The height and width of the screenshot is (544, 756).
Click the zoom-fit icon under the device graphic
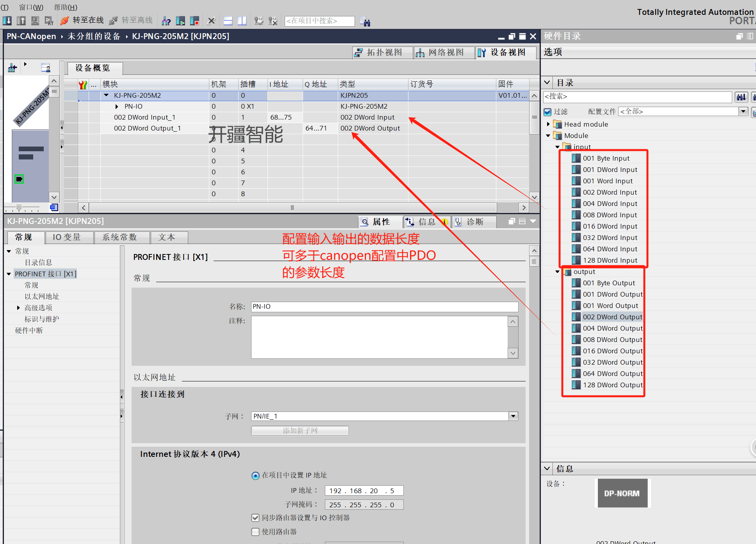click(54, 207)
